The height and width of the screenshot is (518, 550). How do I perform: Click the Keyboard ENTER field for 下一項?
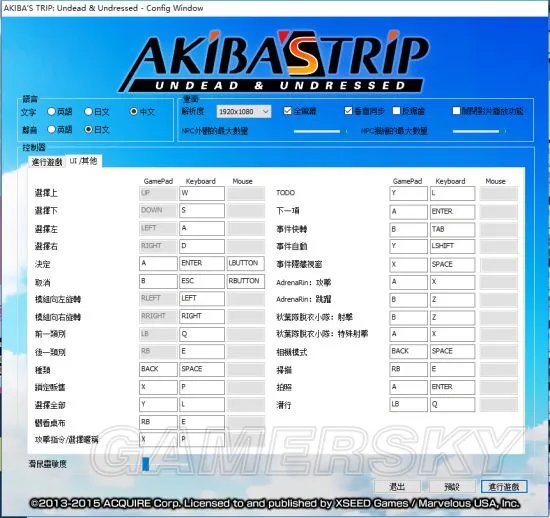point(452,212)
